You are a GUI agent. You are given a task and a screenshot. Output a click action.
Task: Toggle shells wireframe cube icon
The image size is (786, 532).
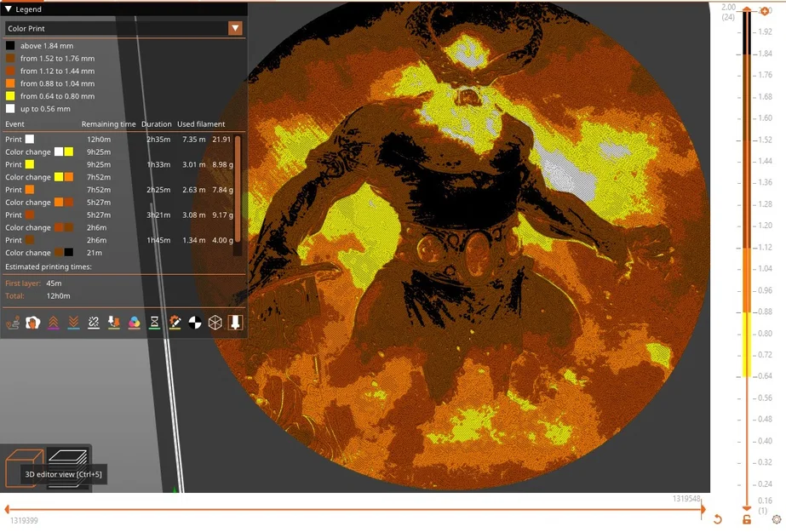click(x=215, y=323)
